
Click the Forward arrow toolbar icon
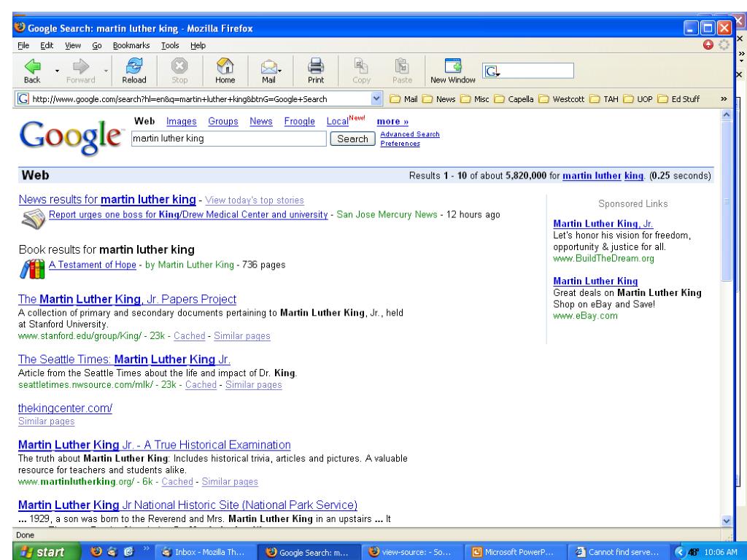coord(80,66)
